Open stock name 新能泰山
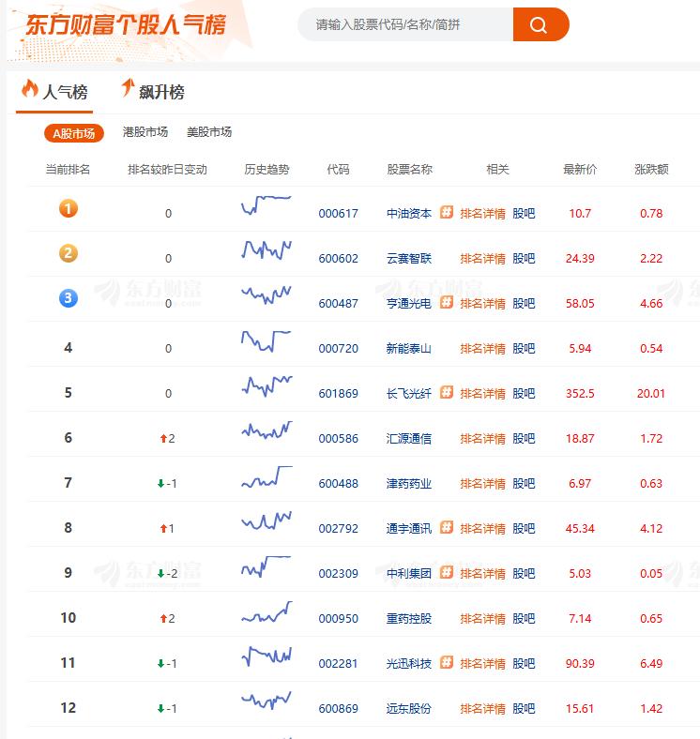 (x=409, y=348)
